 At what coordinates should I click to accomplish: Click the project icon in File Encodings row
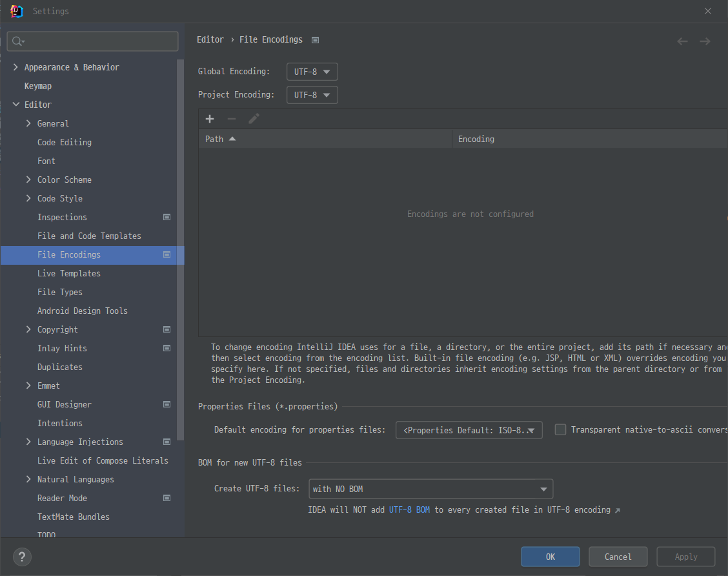(167, 254)
